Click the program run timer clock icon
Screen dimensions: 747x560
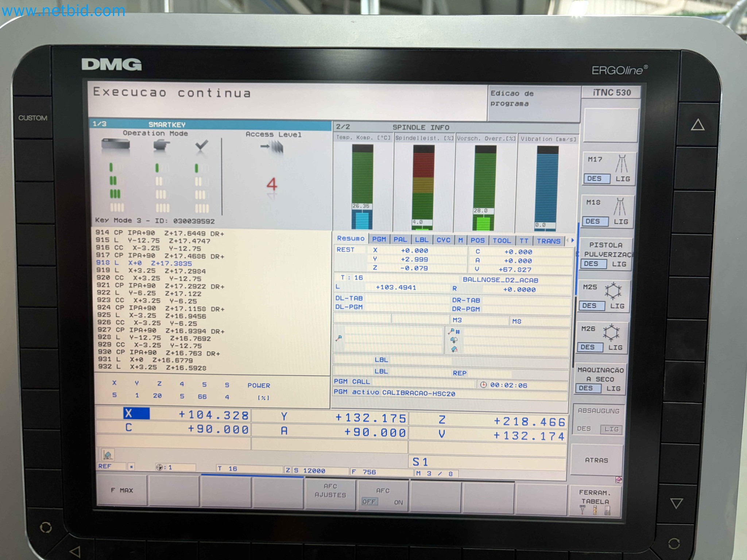click(483, 385)
